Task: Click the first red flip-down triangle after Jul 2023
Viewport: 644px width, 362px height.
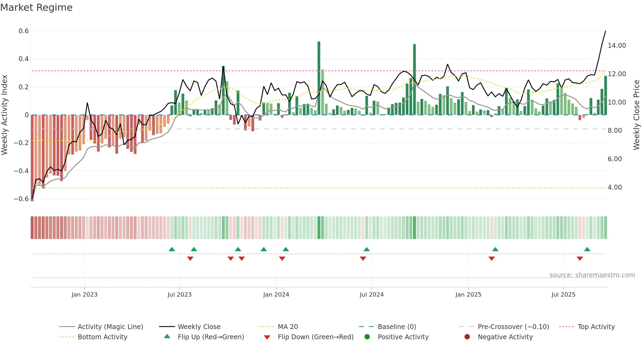Action: 190,258
